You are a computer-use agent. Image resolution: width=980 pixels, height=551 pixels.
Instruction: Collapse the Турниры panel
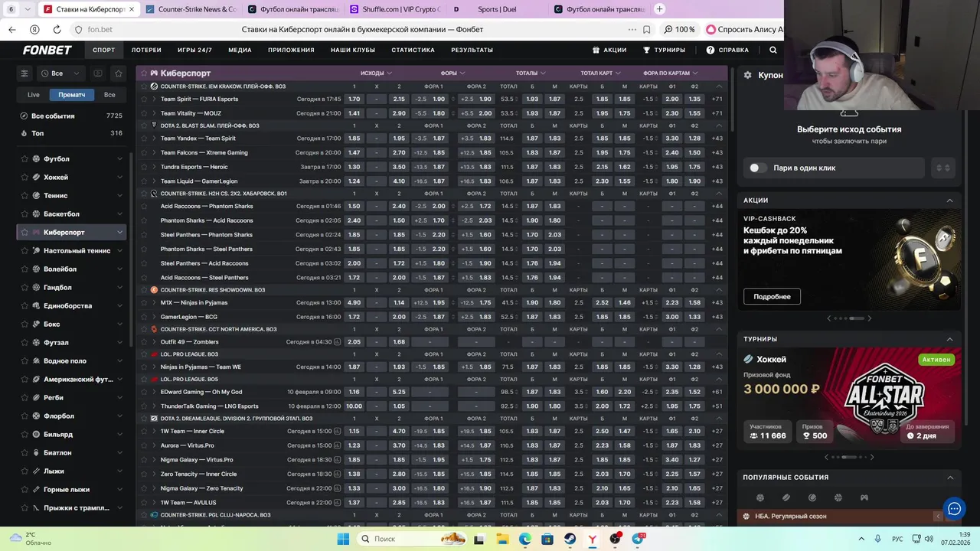click(x=949, y=339)
